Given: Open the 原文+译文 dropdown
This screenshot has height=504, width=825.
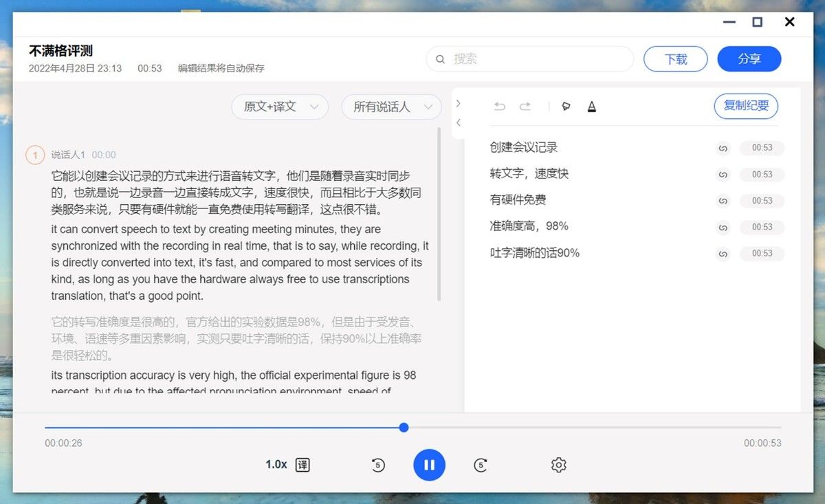Looking at the screenshot, I should tap(280, 107).
